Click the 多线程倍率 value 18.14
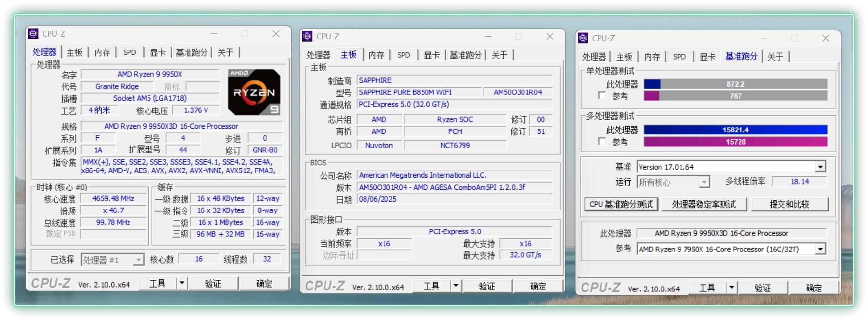This screenshot has width=868, height=320. click(800, 182)
